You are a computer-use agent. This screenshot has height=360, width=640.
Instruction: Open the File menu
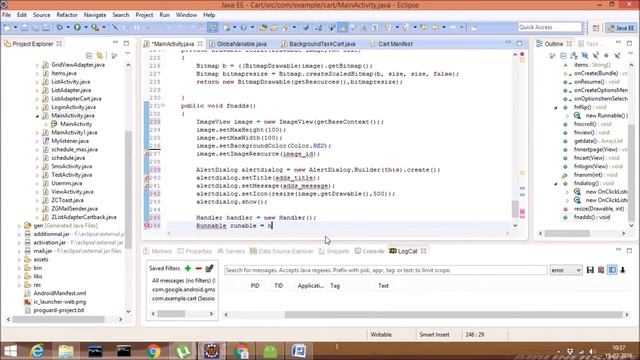pyautogui.click(x=7, y=15)
